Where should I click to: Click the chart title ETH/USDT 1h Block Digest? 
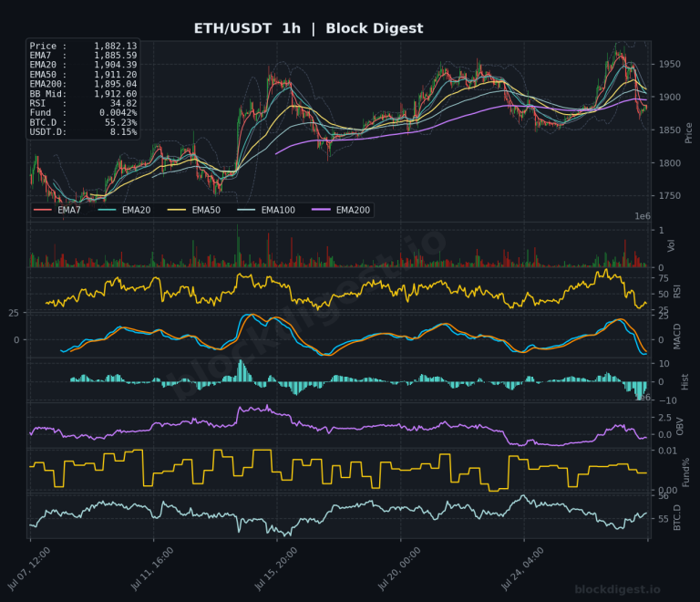[x=308, y=28]
